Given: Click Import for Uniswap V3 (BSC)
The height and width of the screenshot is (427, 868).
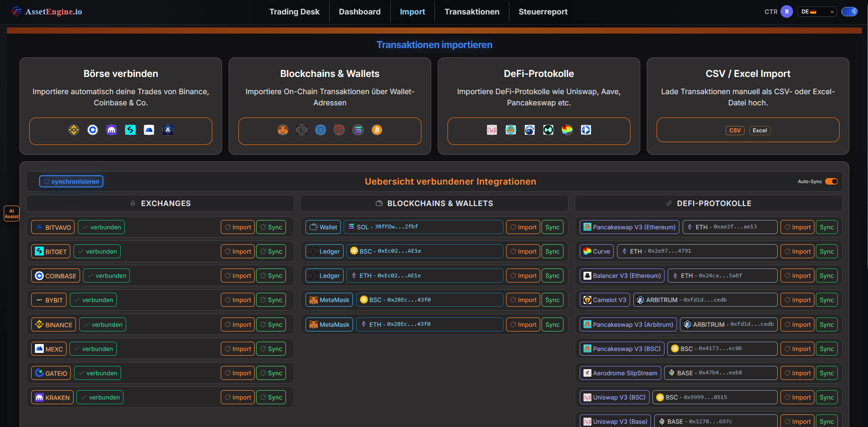Looking at the screenshot, I should 797,397.
